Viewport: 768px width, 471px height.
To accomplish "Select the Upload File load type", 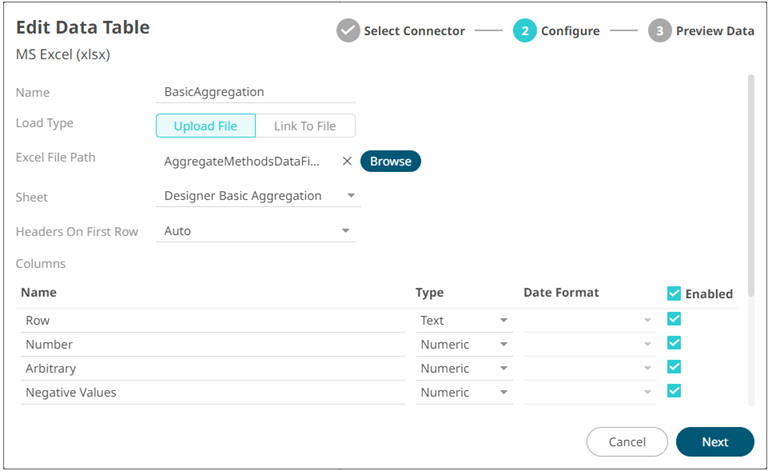I will [206, 126].
